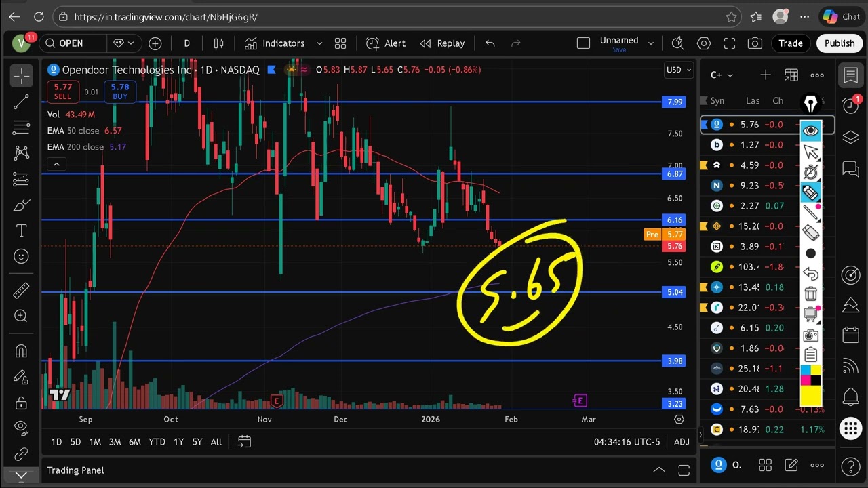Add a symbol to compare with the plus icon

[x=155, y=43]
